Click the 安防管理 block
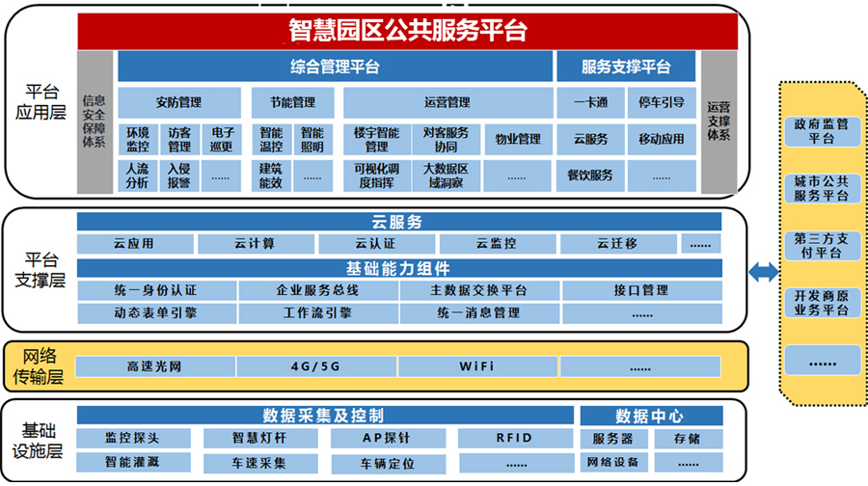This screenshot has width=868, height=486. 178,102
